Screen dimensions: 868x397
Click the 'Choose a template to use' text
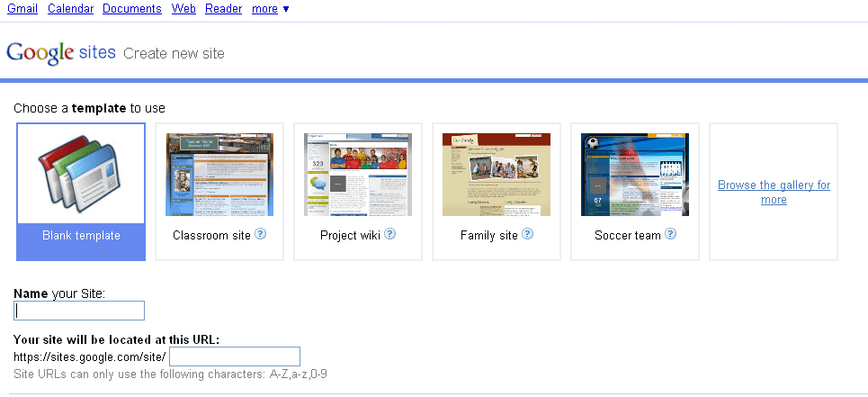[89, 108]
